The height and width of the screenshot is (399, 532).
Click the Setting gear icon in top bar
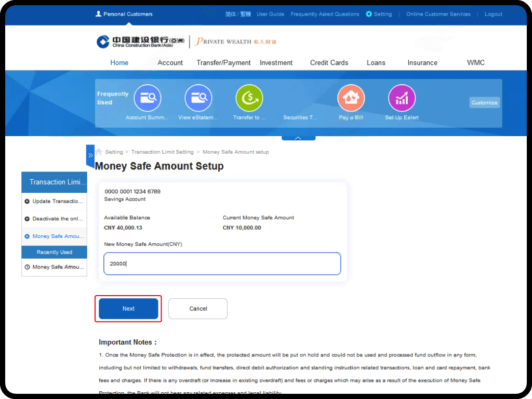click(369, 14)
